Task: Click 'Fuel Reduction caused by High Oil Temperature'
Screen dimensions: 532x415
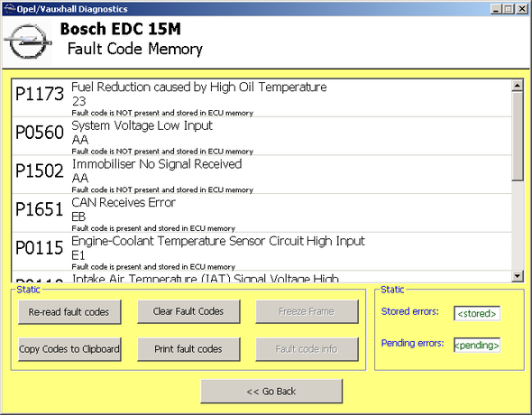Action: 199,88
